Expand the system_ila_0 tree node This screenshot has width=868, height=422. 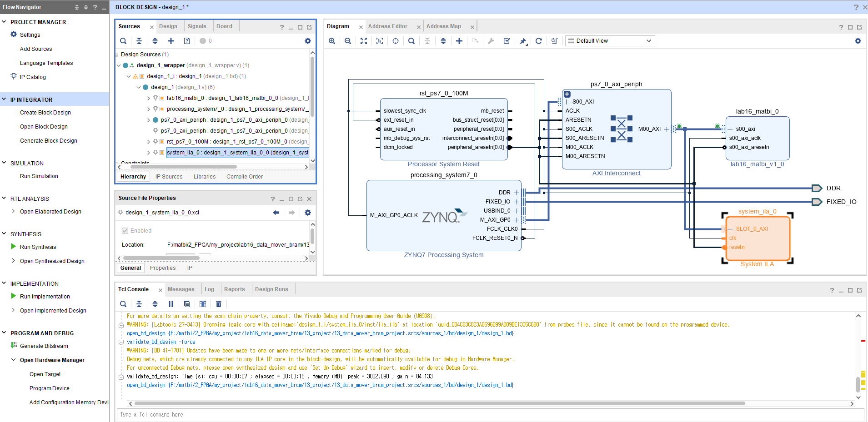tap(149, 153)
